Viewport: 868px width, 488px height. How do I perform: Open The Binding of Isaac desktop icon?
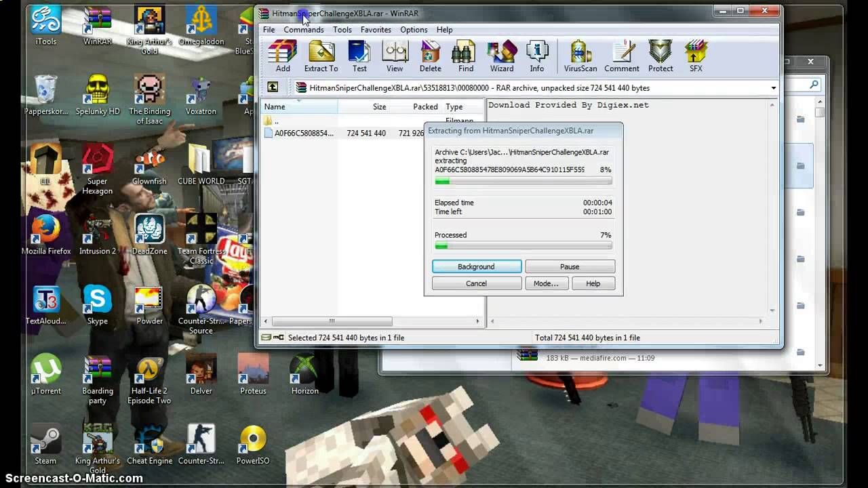point(149,100)
